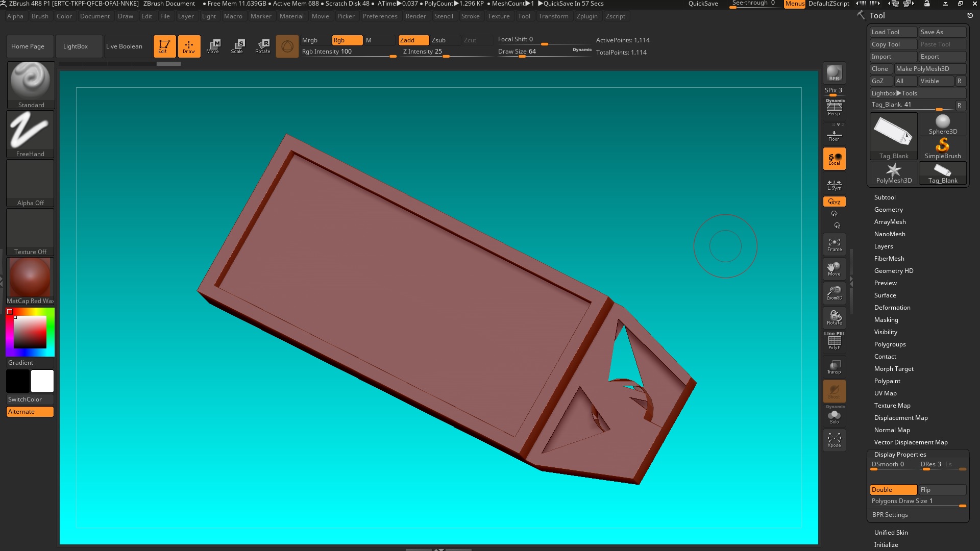The width and height of the screenshot is (980, 551).
Task: Select PolyMesh3D tool thumbnail
Action: click(x=894, y=173)
